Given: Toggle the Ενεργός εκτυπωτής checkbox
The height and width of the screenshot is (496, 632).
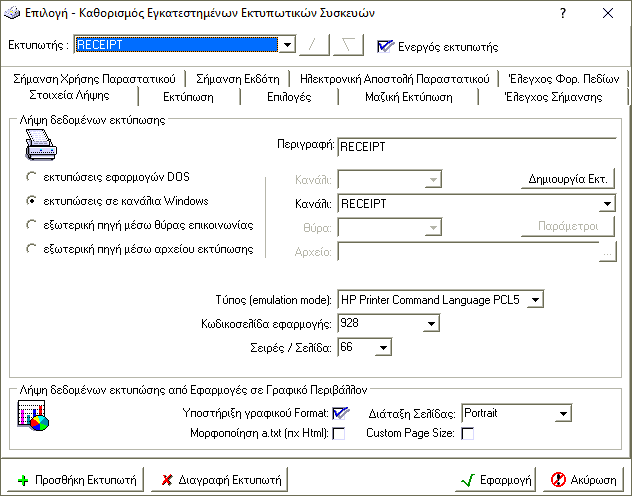Looking at the screenshot, I should [384, 46].
